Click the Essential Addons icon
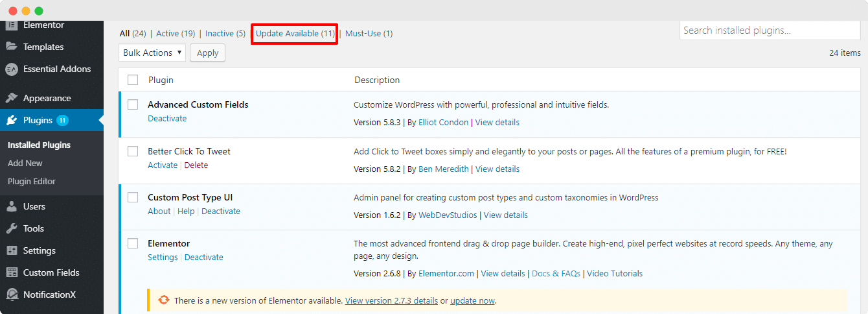Viewport: 868px width, 314px height. point(11,69)
